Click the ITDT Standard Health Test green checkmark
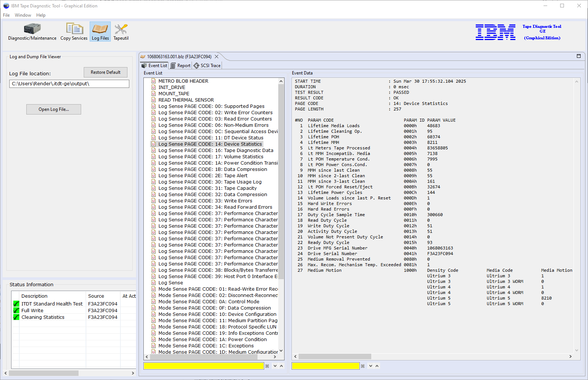588x380 pixels. [16, 304]
